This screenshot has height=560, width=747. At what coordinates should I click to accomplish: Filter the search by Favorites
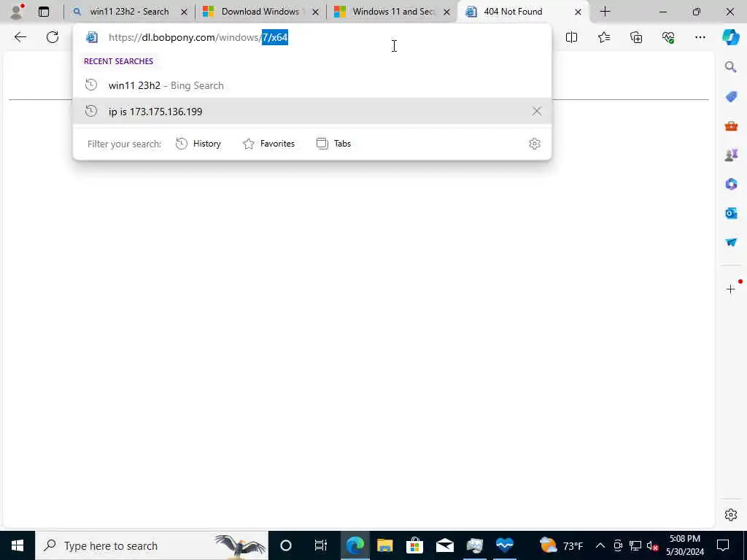pos(268,144)
